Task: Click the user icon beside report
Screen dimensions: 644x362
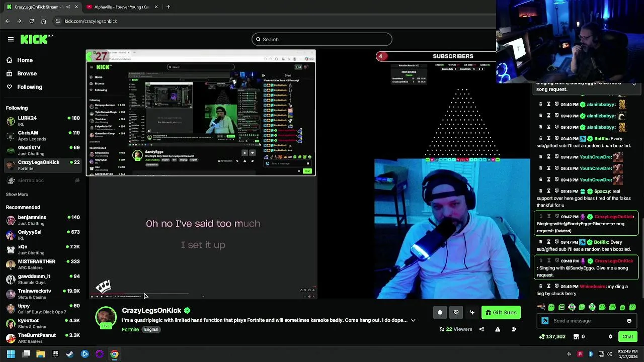Action: click(x=514, y=329)
